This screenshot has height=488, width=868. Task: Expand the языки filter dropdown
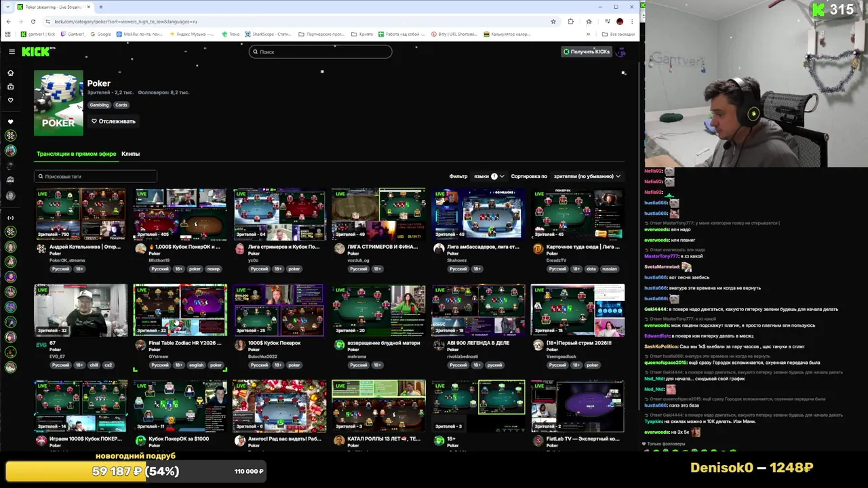[x=489, y=176]
